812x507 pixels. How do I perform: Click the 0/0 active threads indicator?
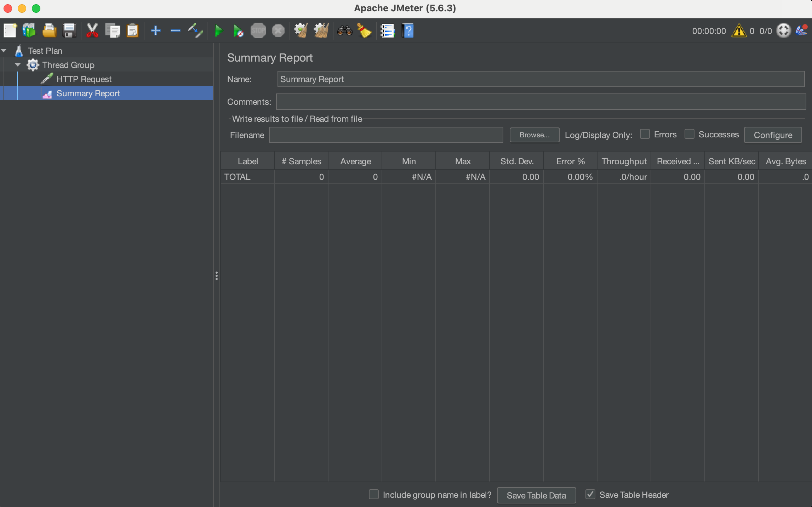[x=766, y=31]
